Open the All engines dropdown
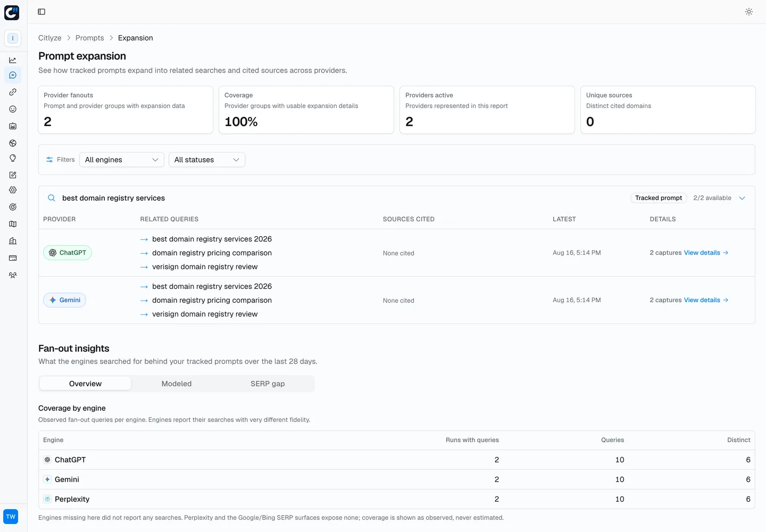This screenshot has width=766, height=532. click(x=122, y=160)
